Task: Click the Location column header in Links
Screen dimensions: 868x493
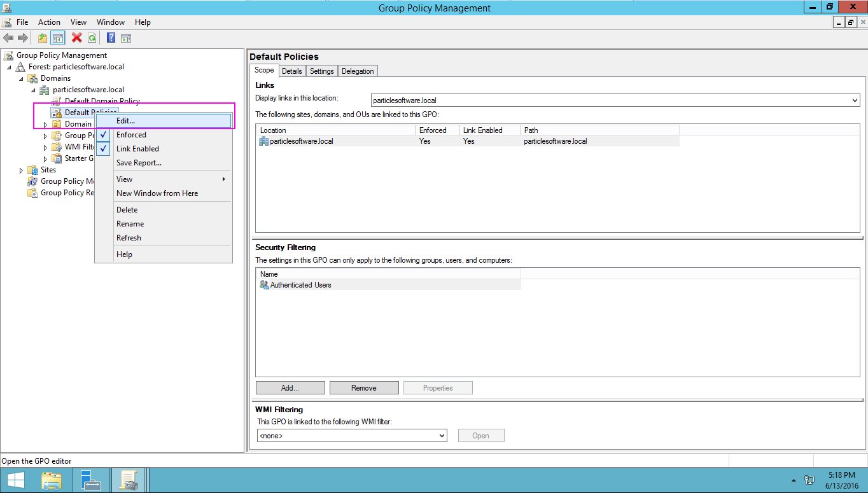Action: click(335, 130)
